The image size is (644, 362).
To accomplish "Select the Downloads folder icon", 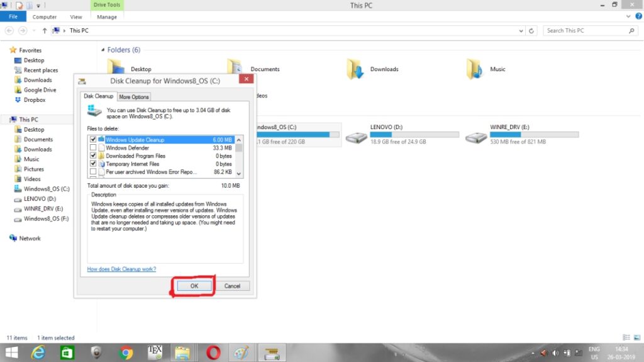I will (x=355, y=69).
